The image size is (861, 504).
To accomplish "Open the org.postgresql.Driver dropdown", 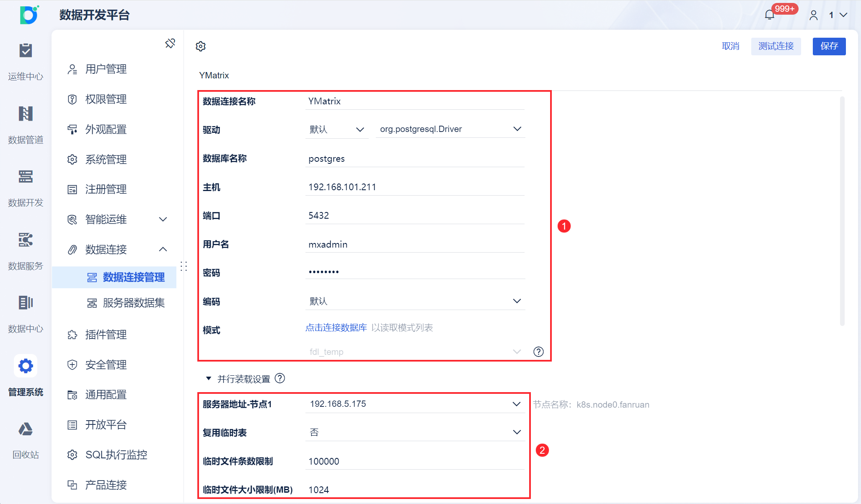I will pos(450,129).
